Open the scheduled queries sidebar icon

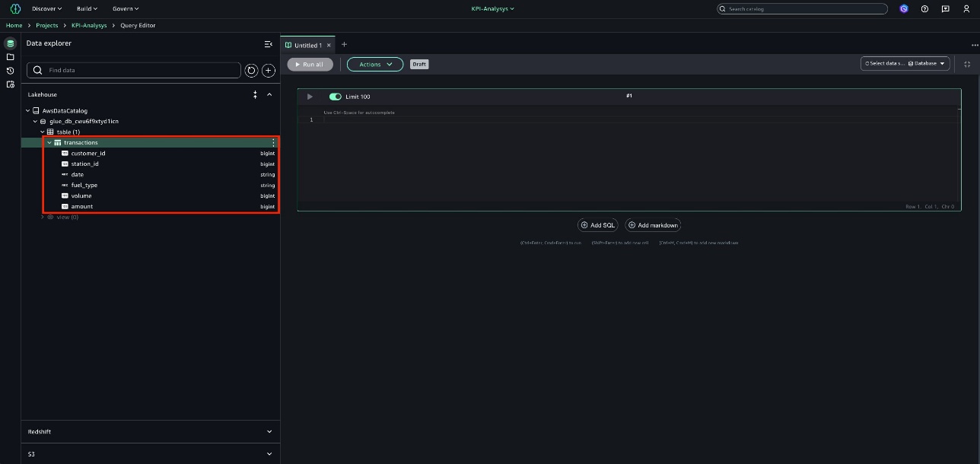pos(10,84)
